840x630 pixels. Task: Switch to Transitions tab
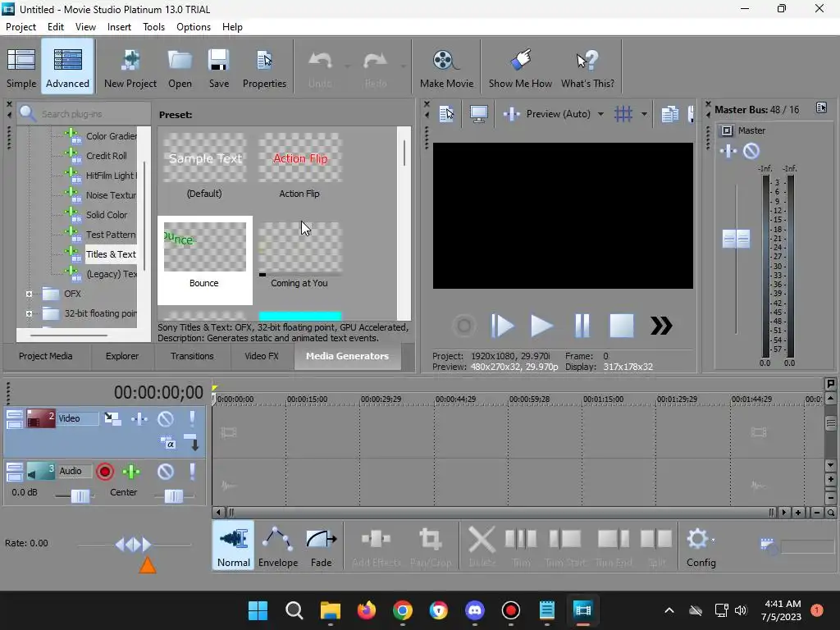(192, 356)
